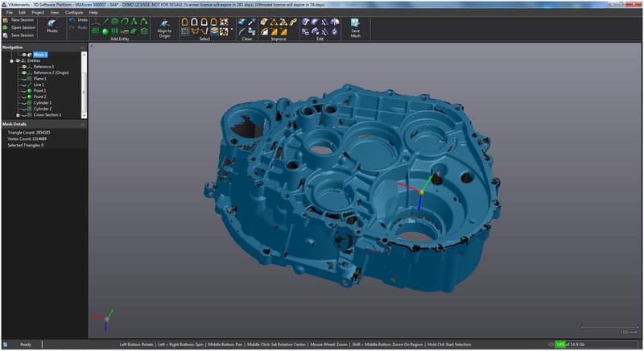Collapse the Entities tree node
The height and width of the screenshot is (351, 644).
pyautogui.click(x=11, y=60)
